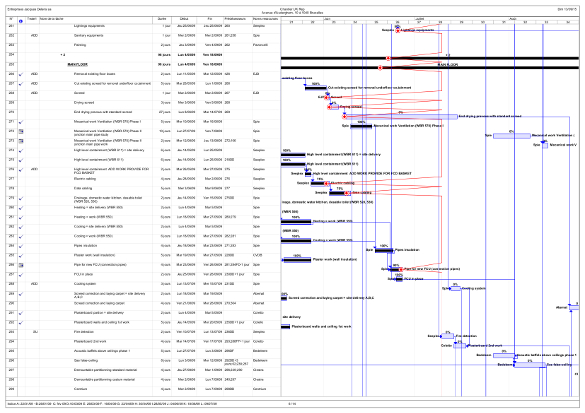Click the note icon in the 'Pipe for new FCU' row
This screenshot has width=585, height=413.
(21, 265)
